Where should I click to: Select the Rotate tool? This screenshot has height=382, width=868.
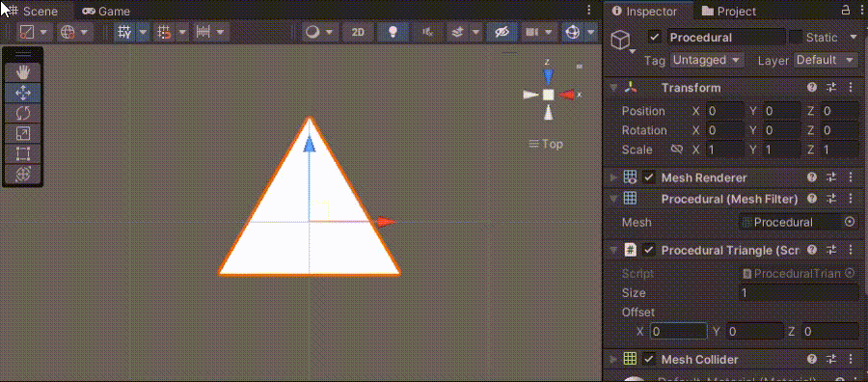tap(23, 113)
